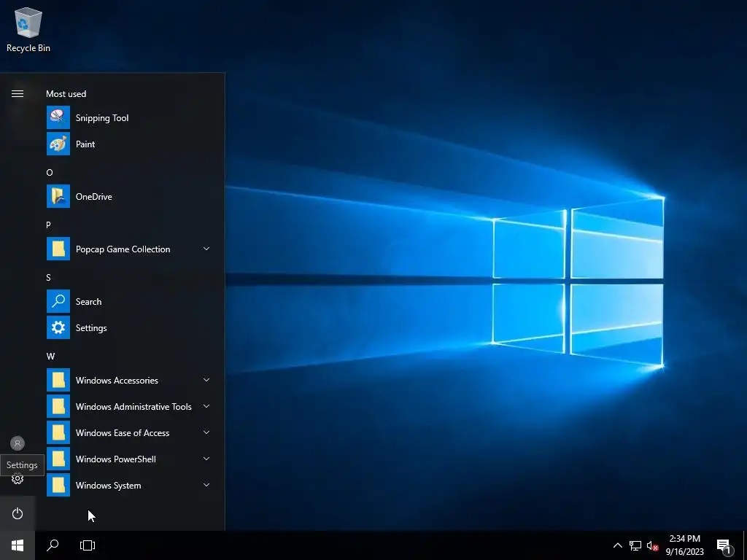Open the Snipping Tool icon
This screenshot has height=560, width=747.
click(58, 117)
